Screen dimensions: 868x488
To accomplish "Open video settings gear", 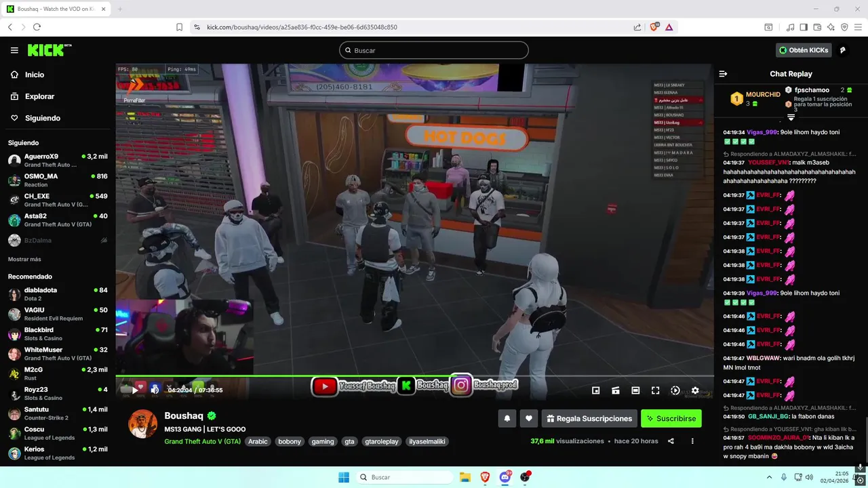I will [695, 390].
